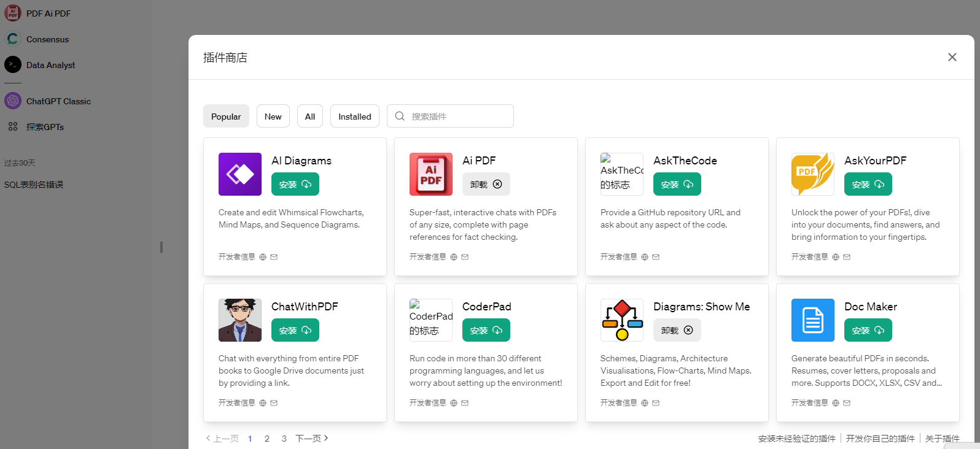Click the Ai PDF plugin logo
Screen dimensions: 980x449
431,174
